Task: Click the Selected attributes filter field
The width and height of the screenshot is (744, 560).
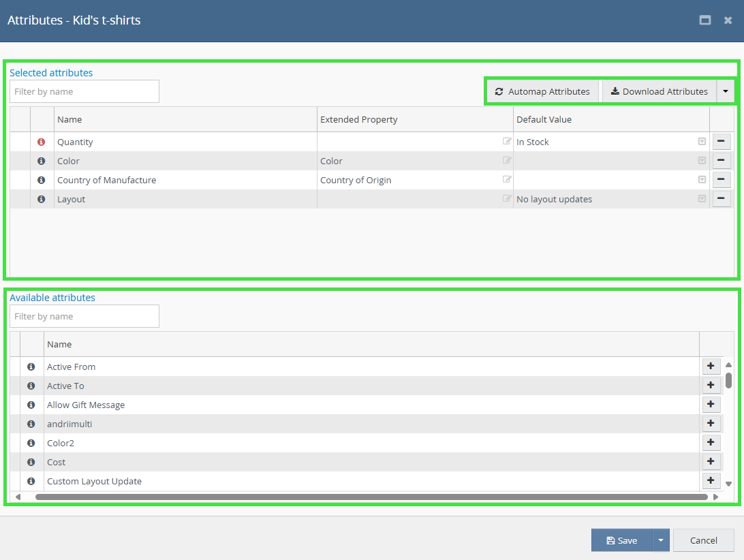Action: pos(84,91)
